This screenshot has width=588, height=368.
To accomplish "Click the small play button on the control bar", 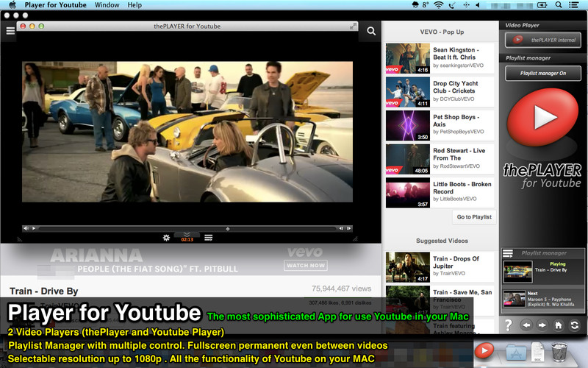I will click(34, 228).
